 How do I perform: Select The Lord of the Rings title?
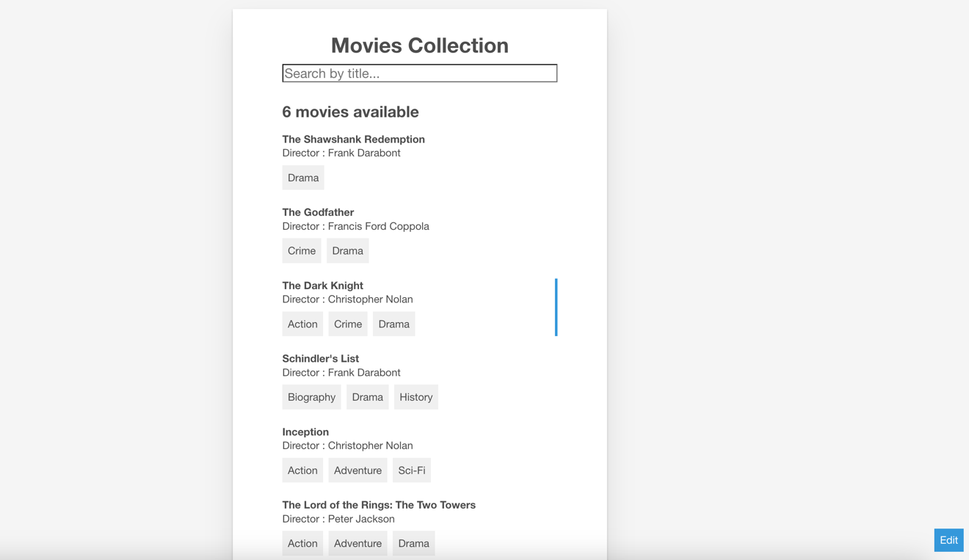tap(379, 505)
